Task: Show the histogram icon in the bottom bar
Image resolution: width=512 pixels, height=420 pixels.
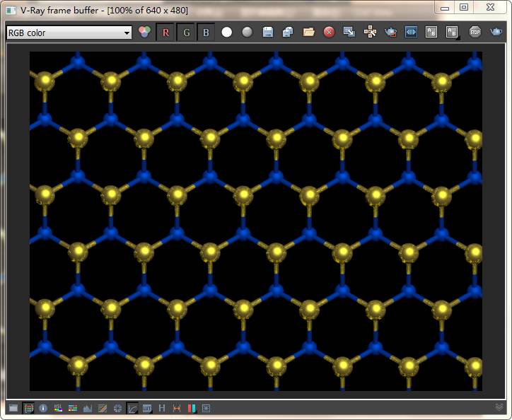Action: click(88, 408)
